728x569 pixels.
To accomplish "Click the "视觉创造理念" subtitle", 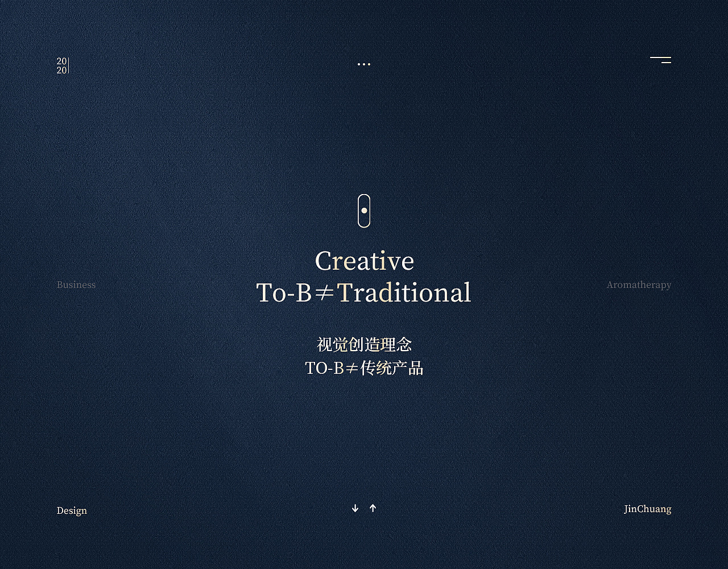I will [x=364, y=344].
